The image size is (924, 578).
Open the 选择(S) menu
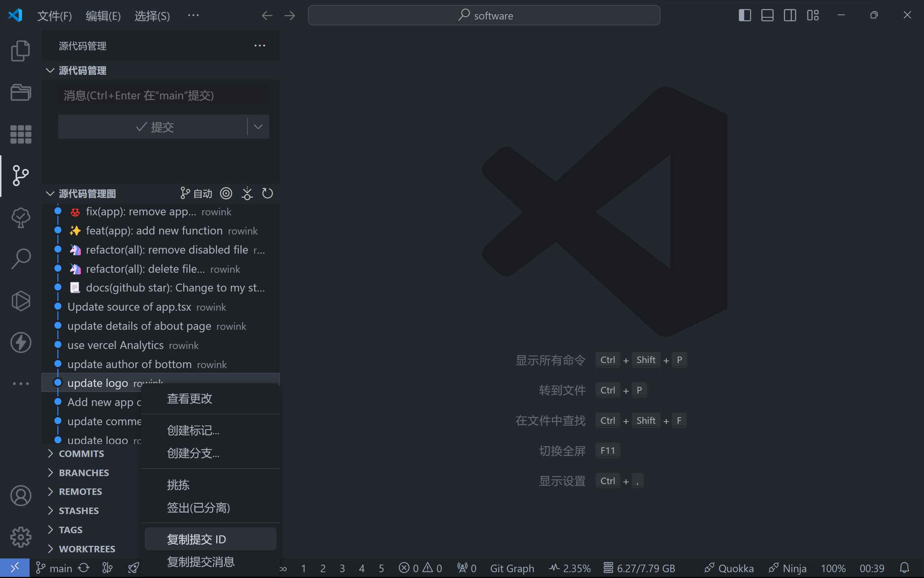(x=152, y=16)
